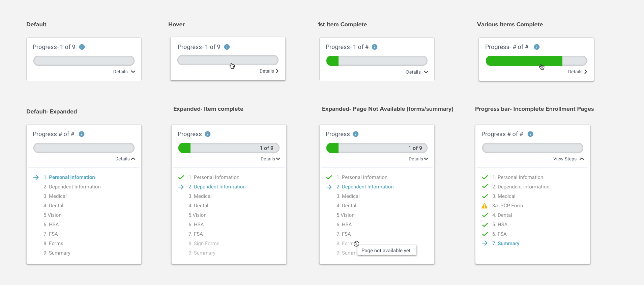Click the checkmark next to "6. FSA"

coord(485,234)
